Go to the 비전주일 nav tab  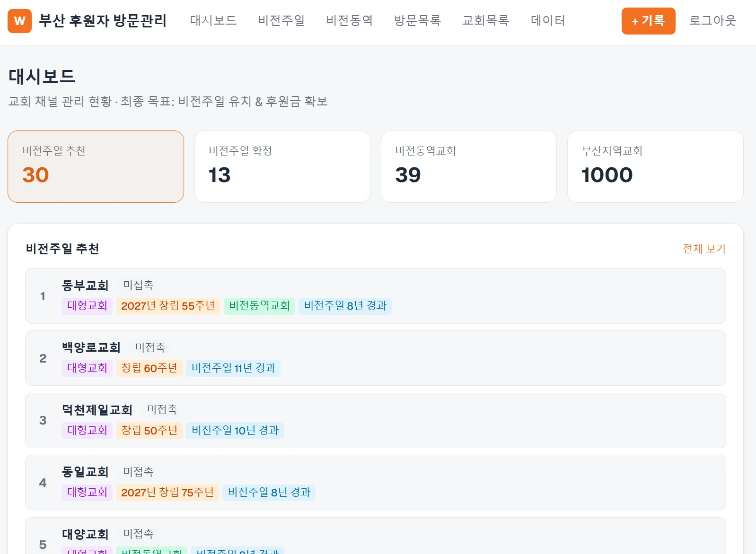(x=281, y=20)
